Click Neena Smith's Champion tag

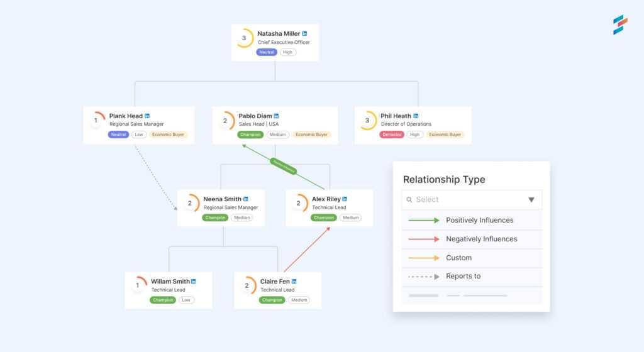(215, 218)
